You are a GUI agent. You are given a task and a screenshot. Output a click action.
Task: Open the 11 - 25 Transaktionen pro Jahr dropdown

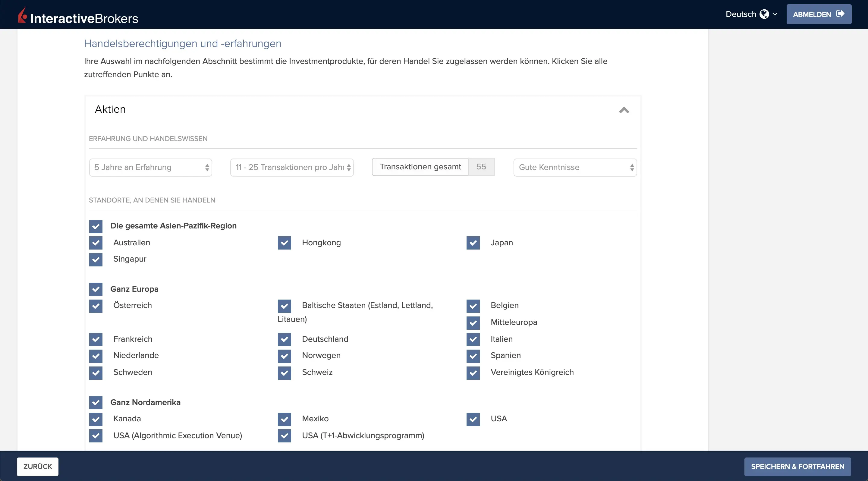292,167
